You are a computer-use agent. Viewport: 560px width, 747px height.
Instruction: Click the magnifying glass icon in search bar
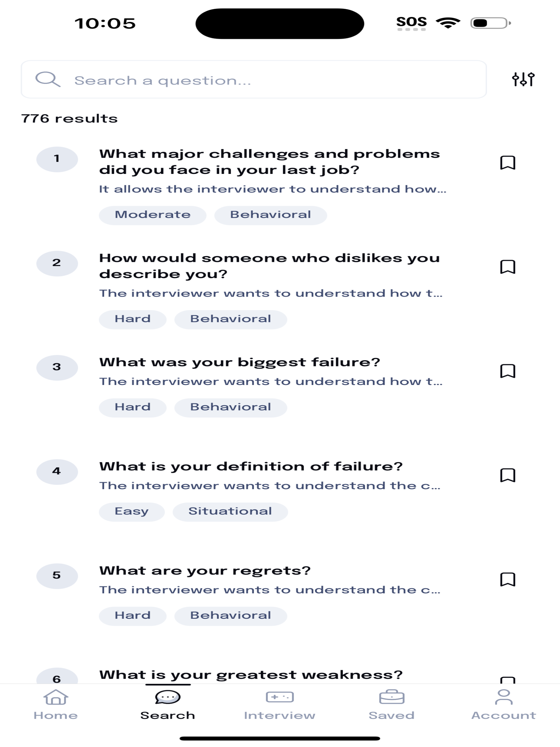pos(48,80)
